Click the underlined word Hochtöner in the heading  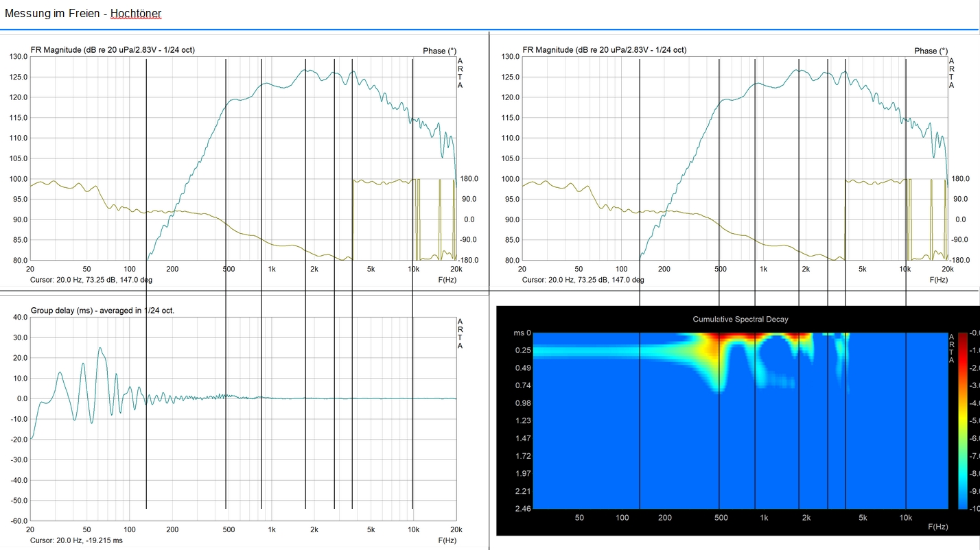136,14
